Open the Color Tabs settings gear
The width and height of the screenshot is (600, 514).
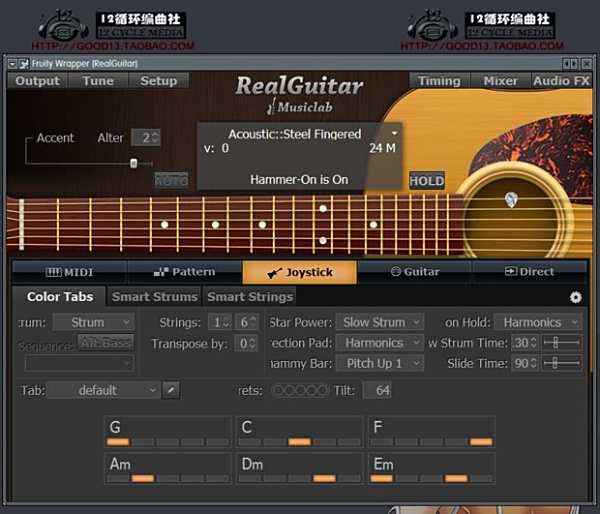coord(575,297)
